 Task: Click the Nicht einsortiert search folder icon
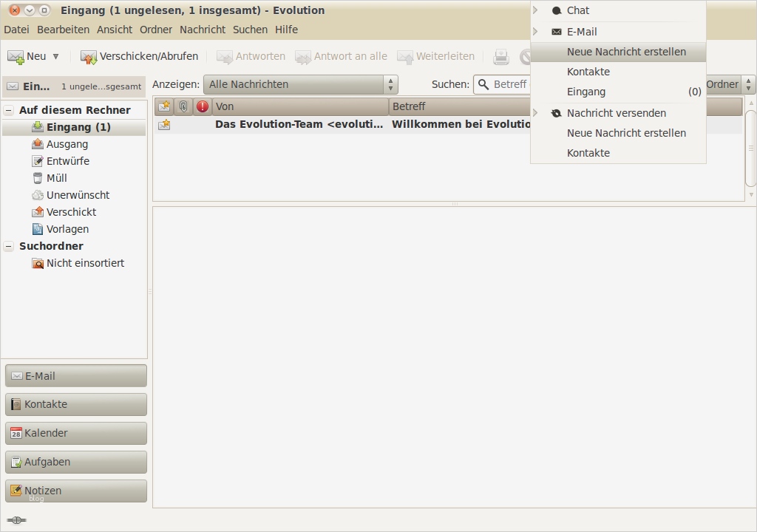[38, 263]
